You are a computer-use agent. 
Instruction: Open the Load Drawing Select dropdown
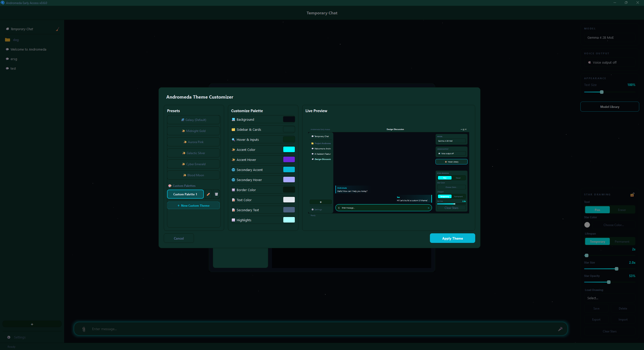pos(610,298)
